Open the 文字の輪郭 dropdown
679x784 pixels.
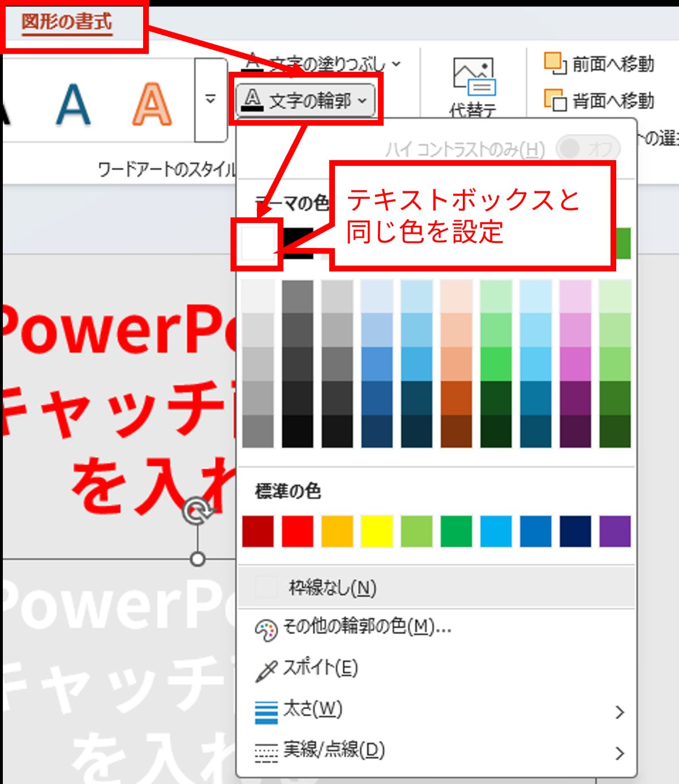coord(306,101)
